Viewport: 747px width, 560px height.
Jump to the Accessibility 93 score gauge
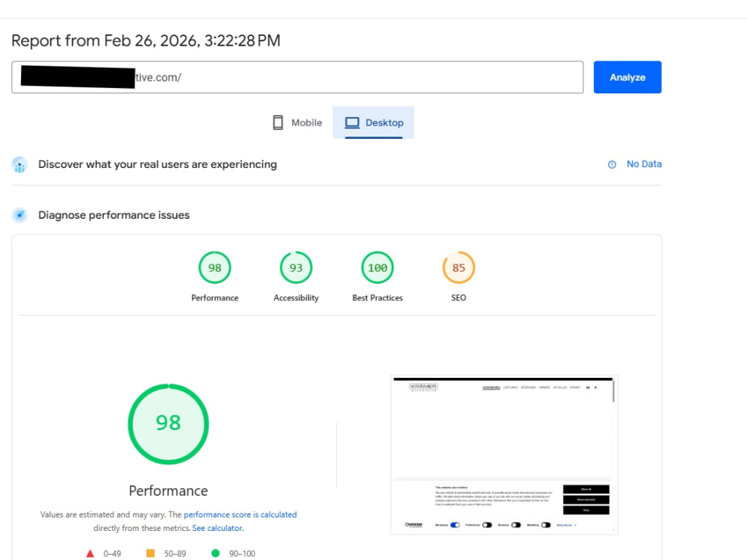click(296, 267)
